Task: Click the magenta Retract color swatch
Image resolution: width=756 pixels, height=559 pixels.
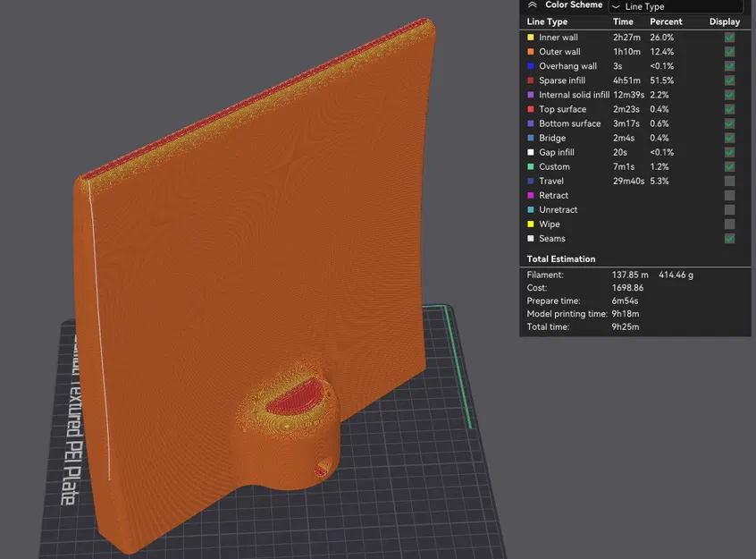Action: click(x=530, y=196)
